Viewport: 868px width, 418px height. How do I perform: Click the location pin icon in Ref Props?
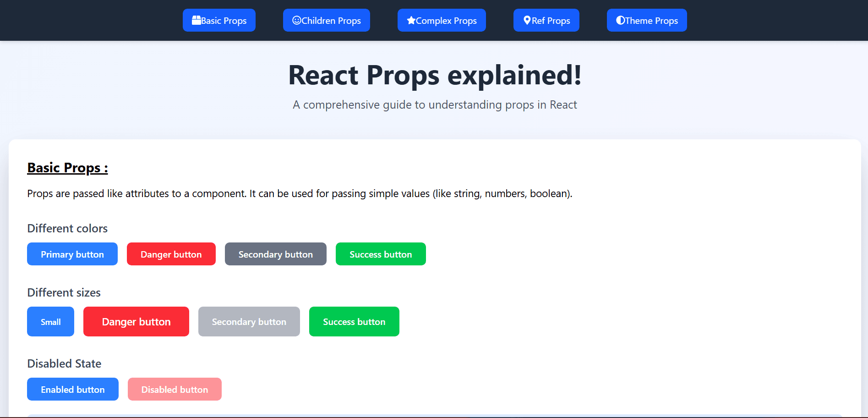click(x=527, y=20)
